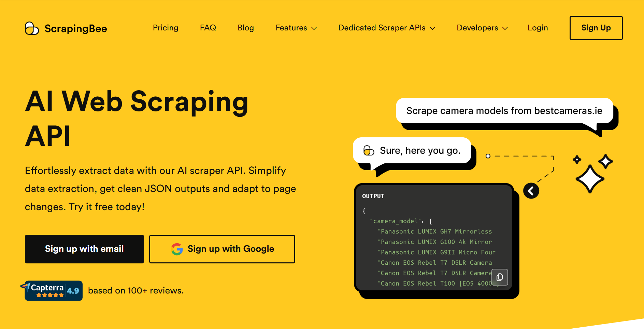The height and width of the screenshot is (329, 644).
Task: Expand the Features dropdown
Action: [296, 28]
